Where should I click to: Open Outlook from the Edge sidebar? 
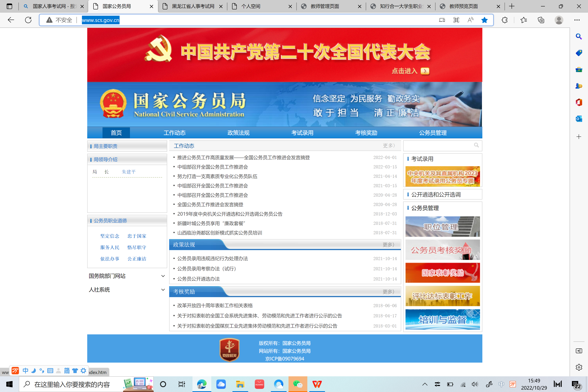tap(579, 119)
